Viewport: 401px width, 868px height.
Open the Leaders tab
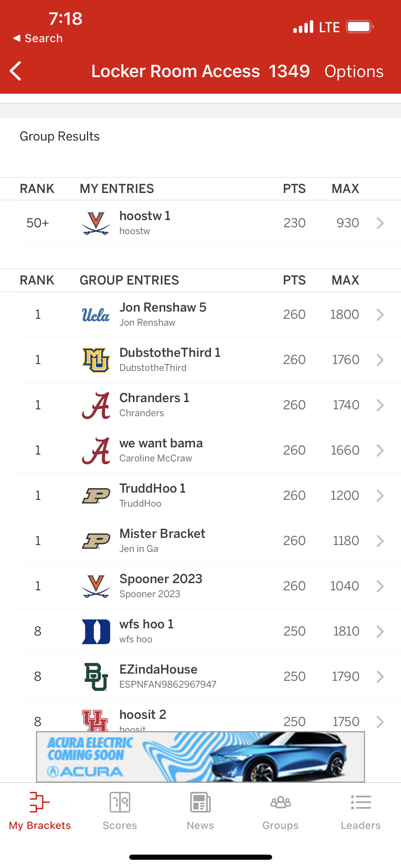tap(361, 810)
